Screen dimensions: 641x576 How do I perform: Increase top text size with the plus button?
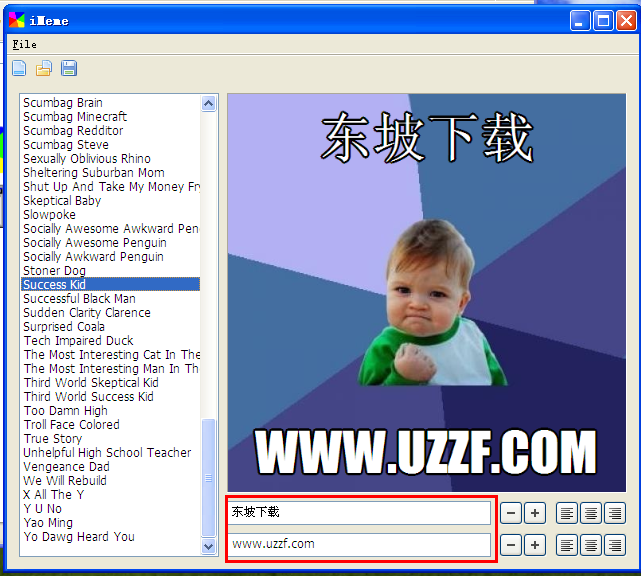point(535,513)
